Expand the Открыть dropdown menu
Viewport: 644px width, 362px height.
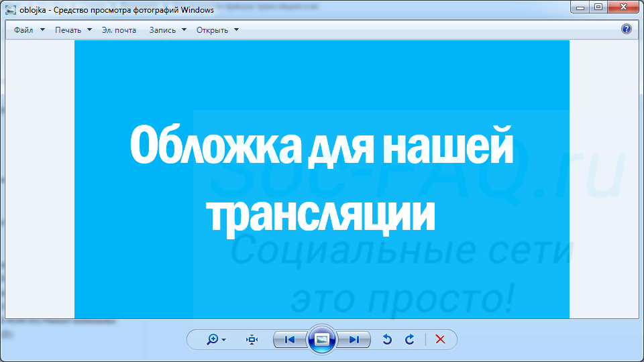(217, 30)
